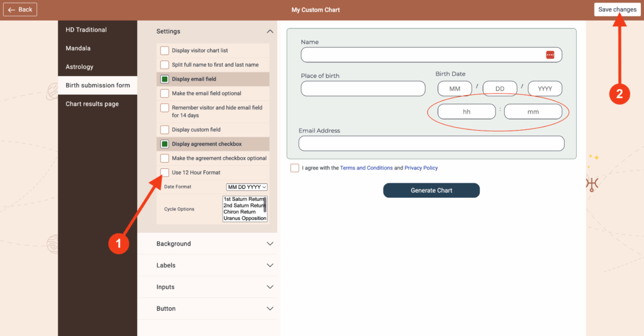Select the Astrology sidebar item
This screenshot has width=644, height=336.
79,67
